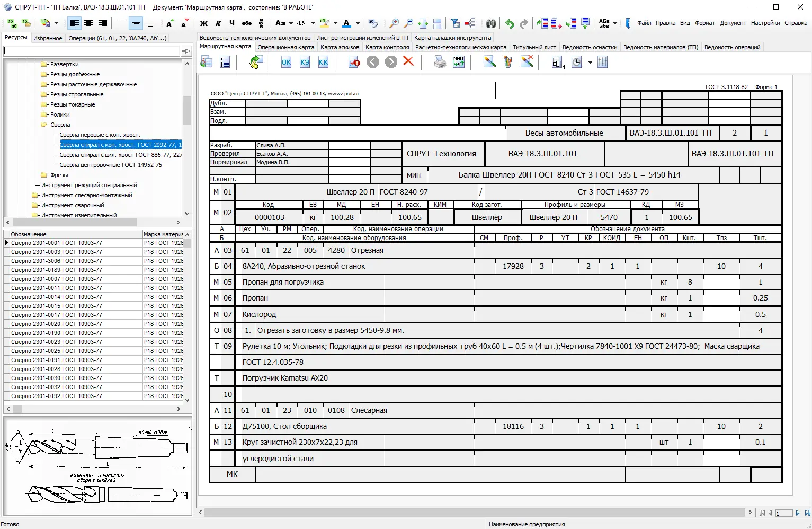Viewport: 812px width, 529px height.
Task: Go to next item with gray right arrow
Action: tap(391, 62)
